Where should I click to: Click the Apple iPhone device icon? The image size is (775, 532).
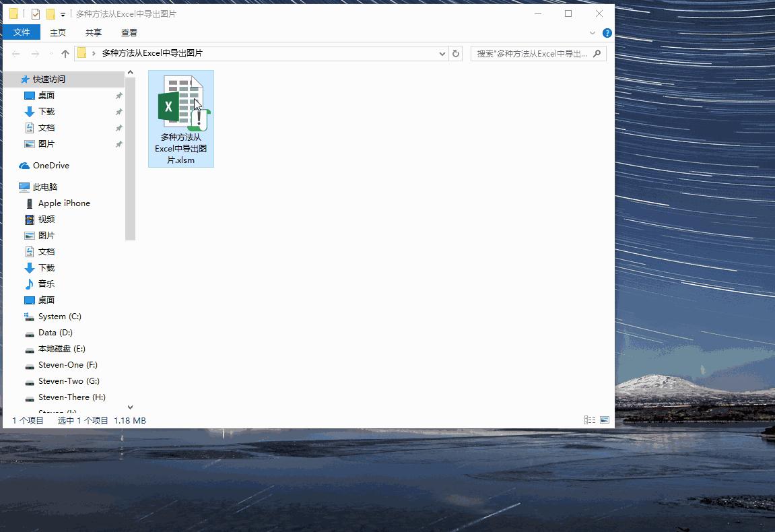30,203
